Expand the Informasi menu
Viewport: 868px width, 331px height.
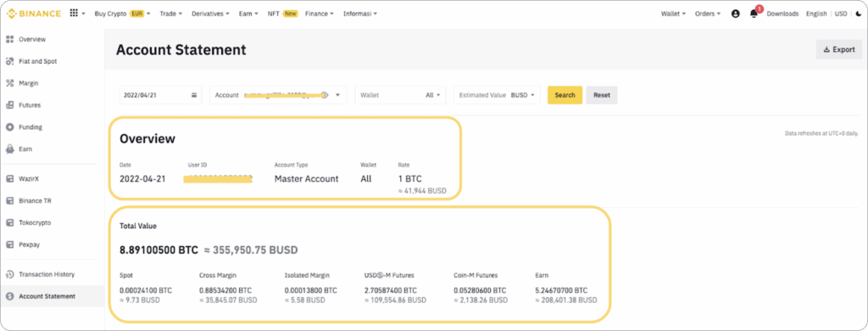[x=360, y=14]
